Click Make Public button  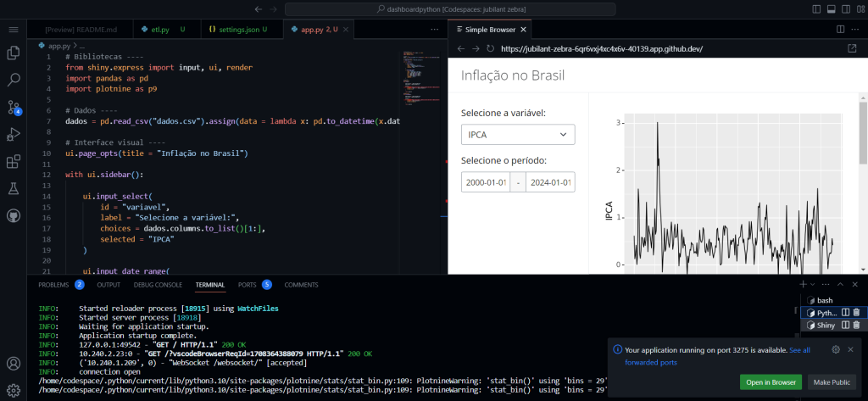pyautogui.click(x=832, y=382)
